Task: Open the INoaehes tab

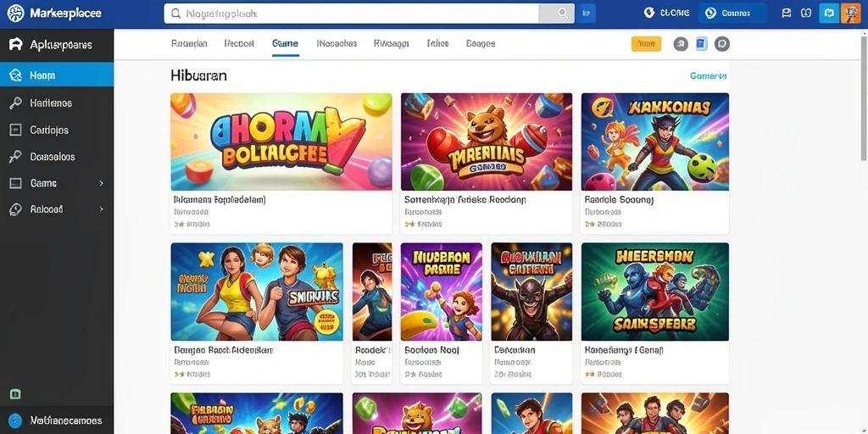Action: pos(337,44)
